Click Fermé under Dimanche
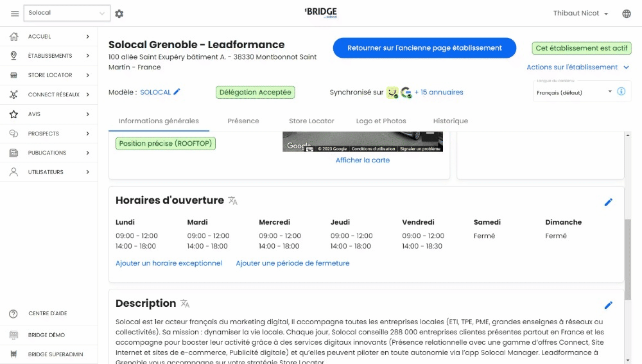This screenshot has height=364, width=642. (x=556, y=236)
